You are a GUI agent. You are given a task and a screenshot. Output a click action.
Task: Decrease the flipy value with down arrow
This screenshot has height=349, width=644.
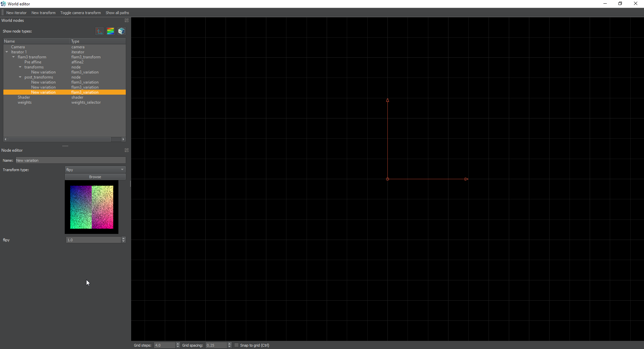[x=123, y=241]
